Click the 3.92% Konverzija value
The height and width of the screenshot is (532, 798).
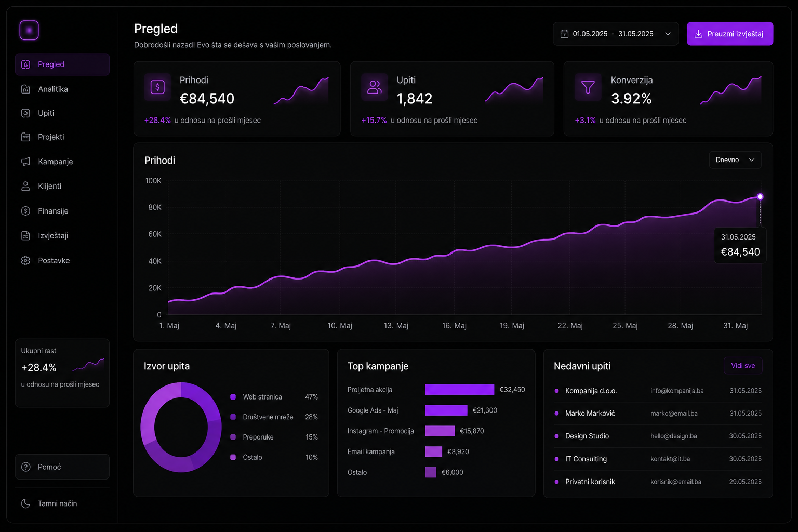(631, 99)
